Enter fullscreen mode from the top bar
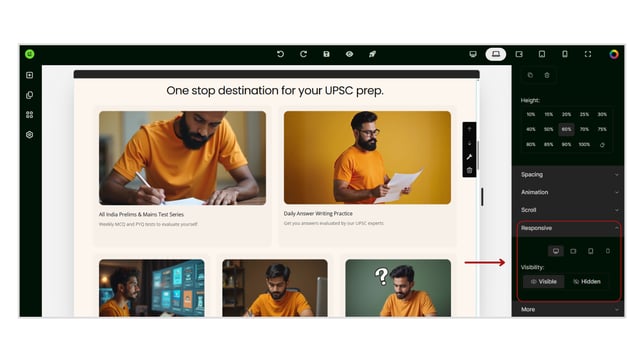 588,54
